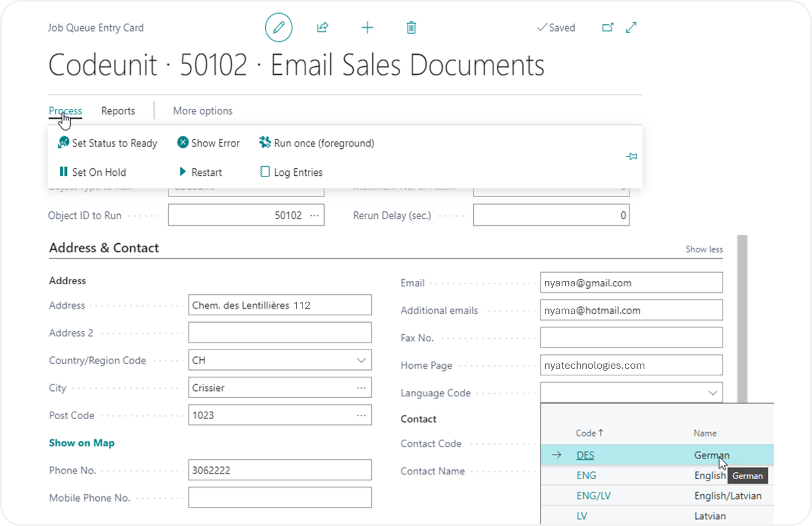Select LV Latvian row

click(657, 516)
